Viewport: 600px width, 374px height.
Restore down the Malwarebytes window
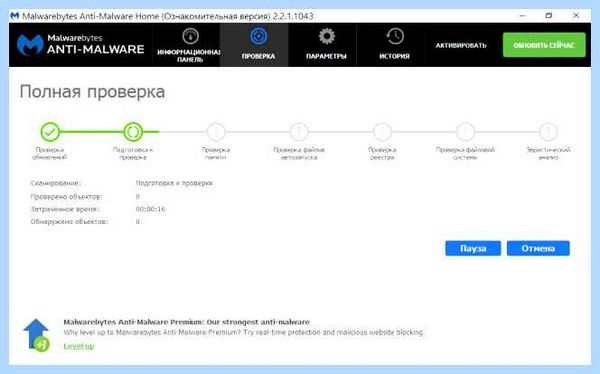coord(549,16)
